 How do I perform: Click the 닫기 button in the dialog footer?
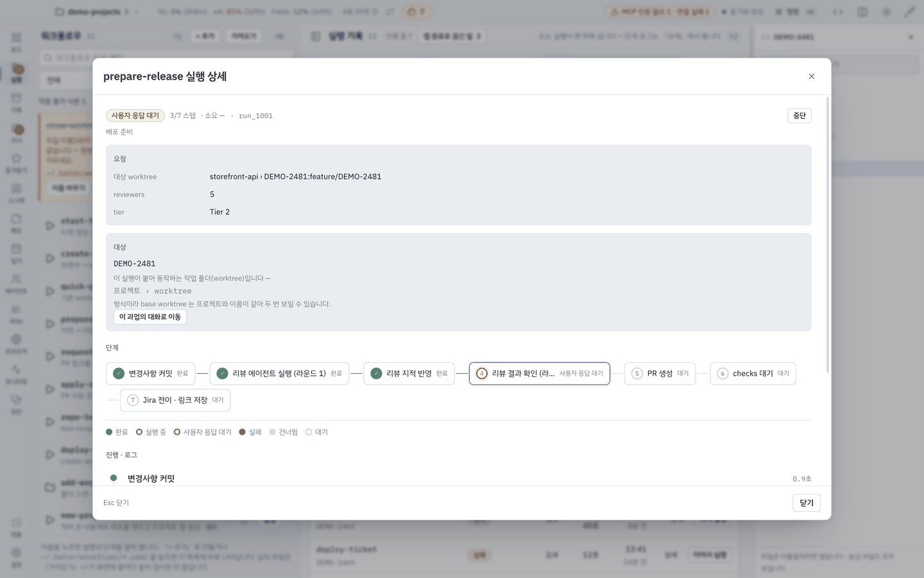click(807, 503)
